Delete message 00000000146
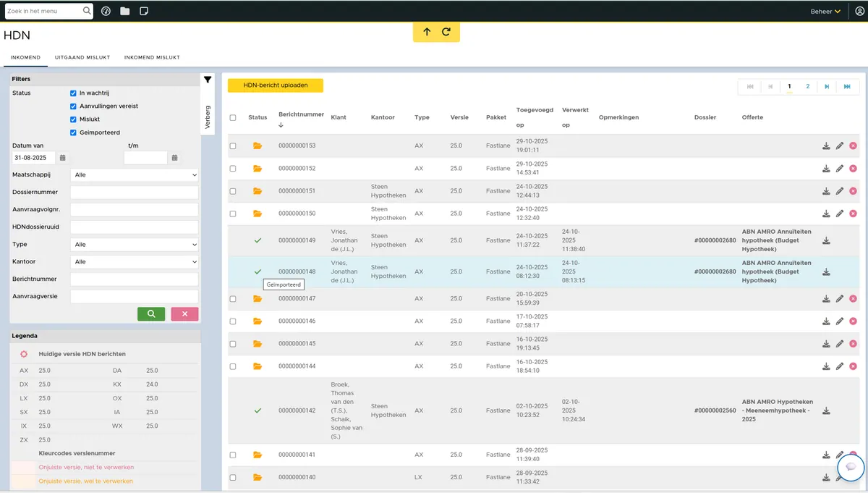This screenshot has width=868, height=493. coord(853,321)
